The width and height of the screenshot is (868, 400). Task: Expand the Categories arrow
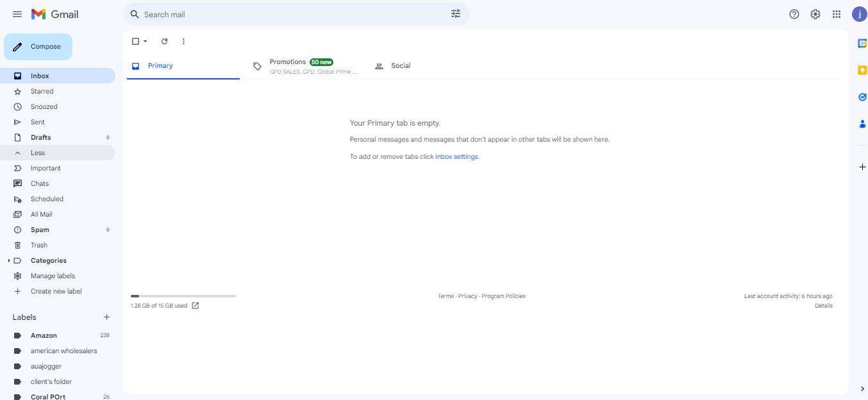coord(9,261)
